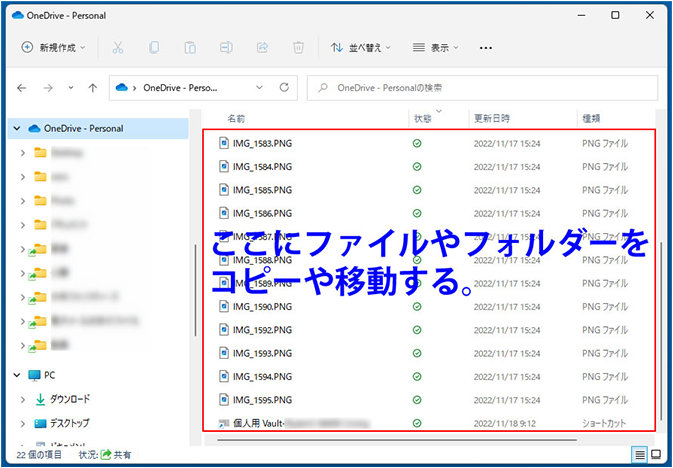Sort by 更新日時 column header

[x=491, y=119]
